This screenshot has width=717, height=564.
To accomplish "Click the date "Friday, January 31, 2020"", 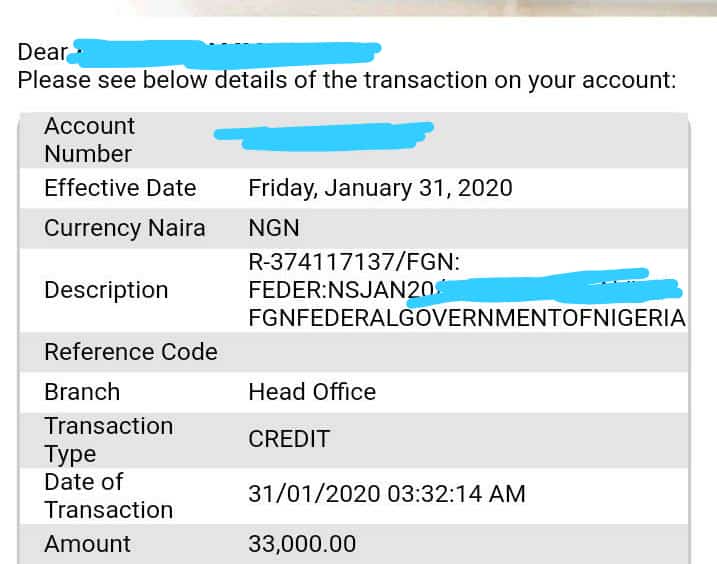I will pos(380,188).
